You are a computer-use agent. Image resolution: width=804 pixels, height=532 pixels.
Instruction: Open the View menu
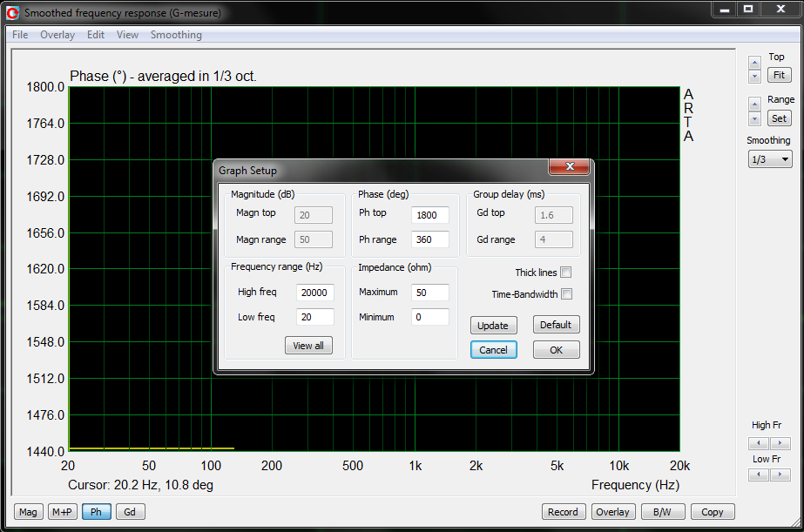click(127, 35)
